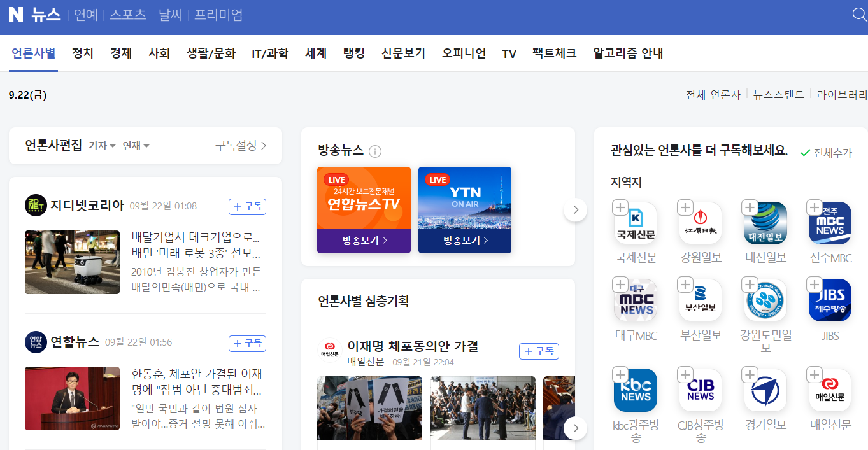Image resolution: width=868 pixels, height=450 pixels.
Task: Open 전체 언론사 link
Action: 713,95
